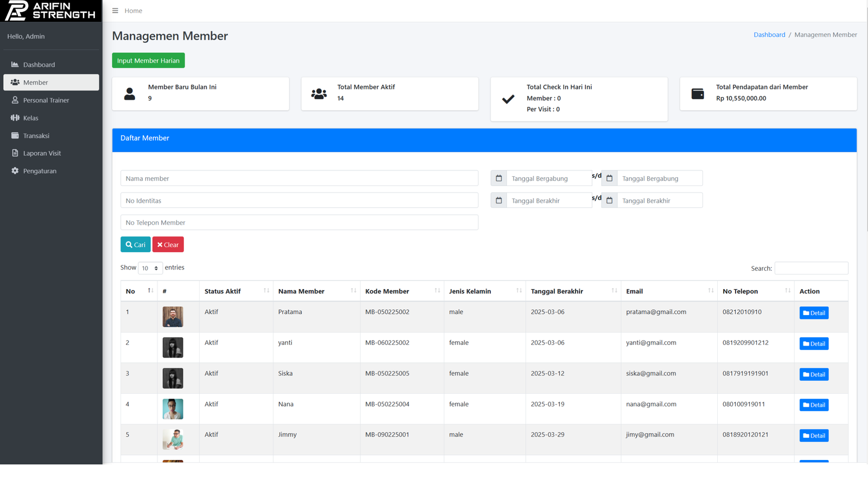Click Input Member Harian button
Viewport: 868px width, 486px height.
tap(148, 60)
